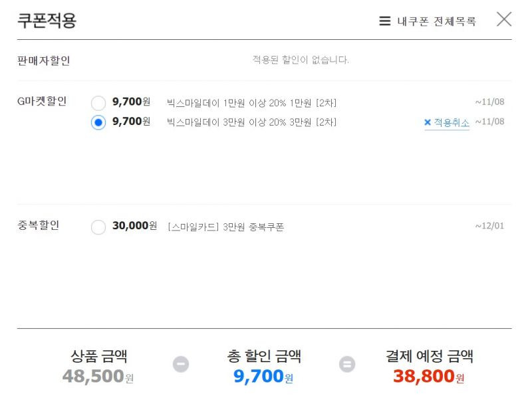The height and width of the screenshot is (402, 532).
Task: Click the gray minus circle icon
Action: point(181,364)
